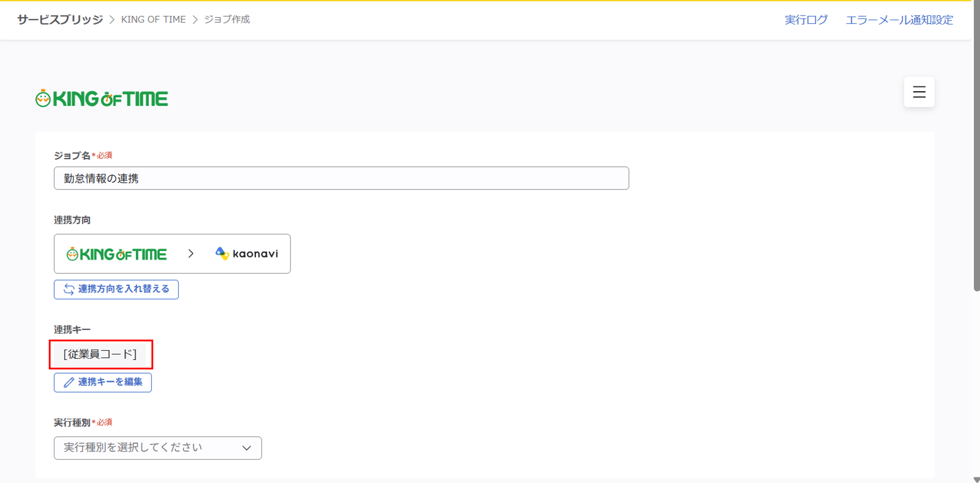Screen dimensions: 980x483
Task: Click the scrollbar down arrow
Action: click(x=976, y=479)
